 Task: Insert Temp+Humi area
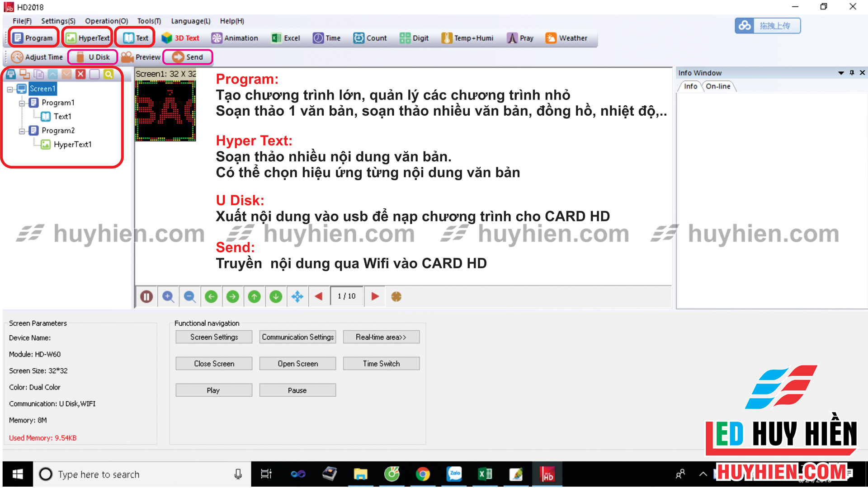(x=467, y=38)
